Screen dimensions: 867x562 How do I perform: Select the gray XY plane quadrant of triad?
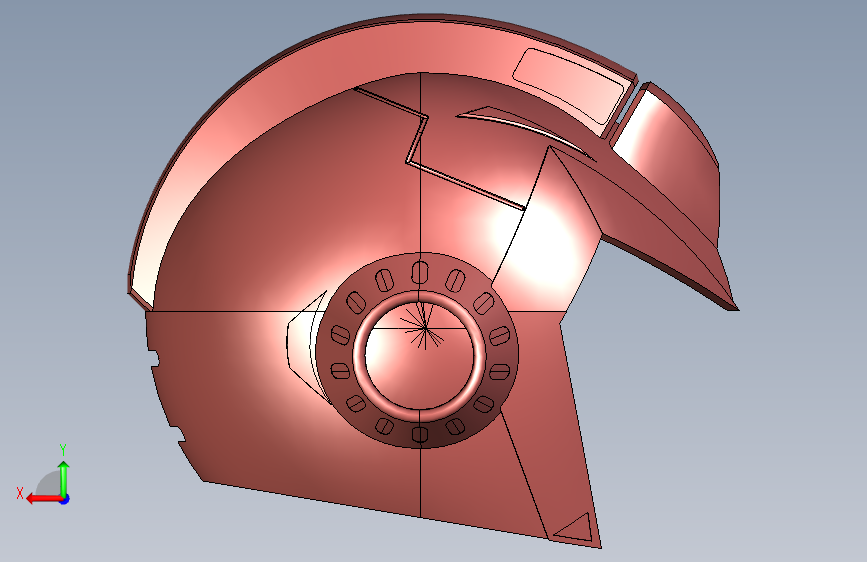pyautogui.click(x=49, y=485)
